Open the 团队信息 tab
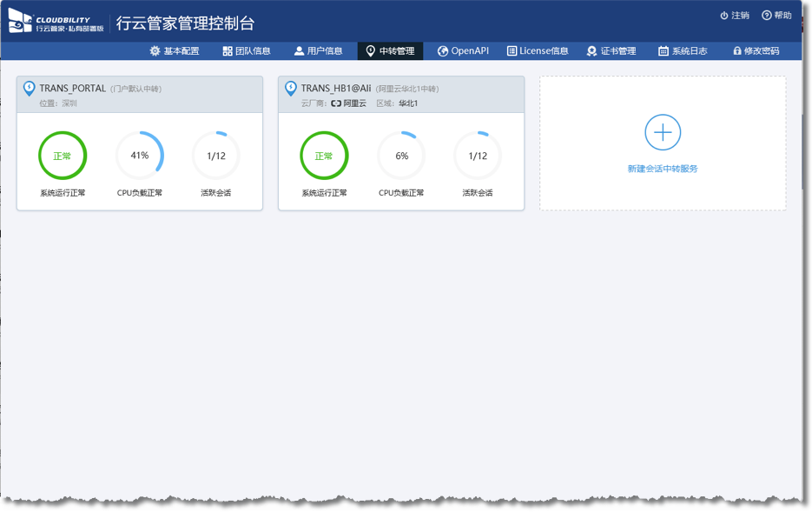This screenshot has width=812, height=512. click(247, 51)
